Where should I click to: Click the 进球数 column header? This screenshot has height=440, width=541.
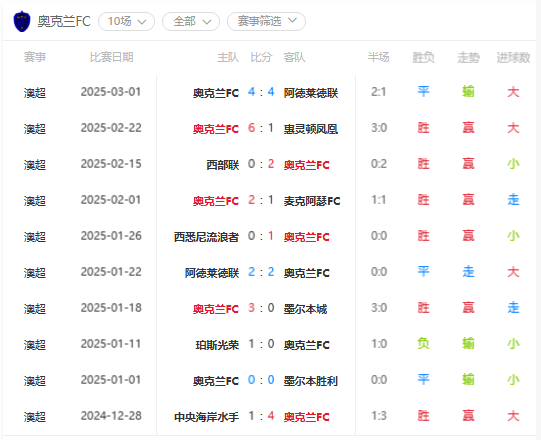(x=513, y=57)
